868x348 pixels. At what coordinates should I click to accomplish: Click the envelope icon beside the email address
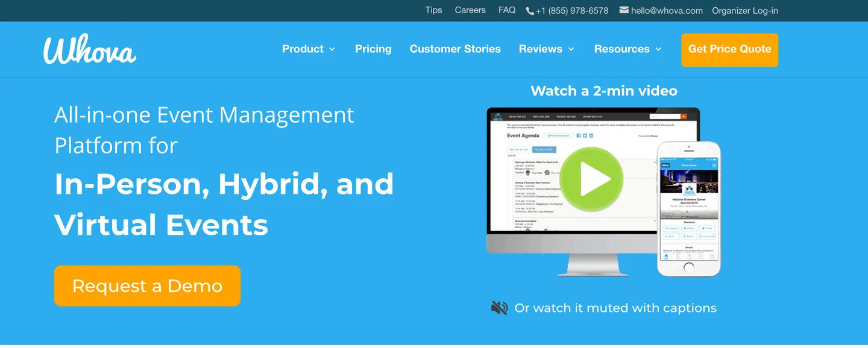point(624,10)
